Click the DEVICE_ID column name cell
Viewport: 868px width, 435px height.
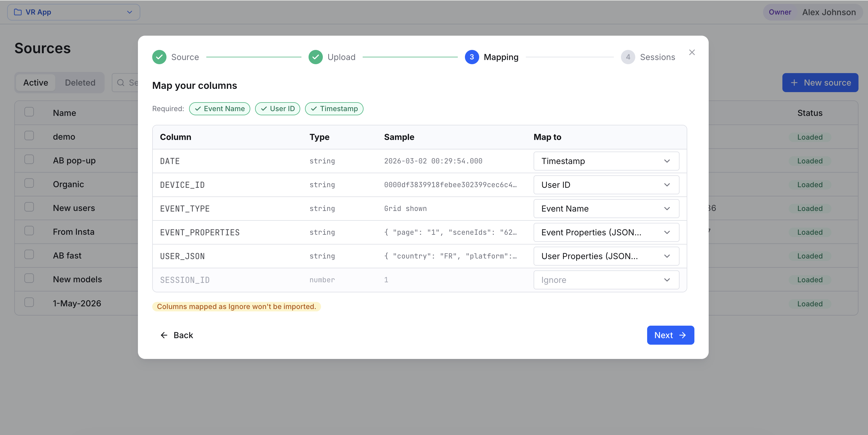coord(182,185)
